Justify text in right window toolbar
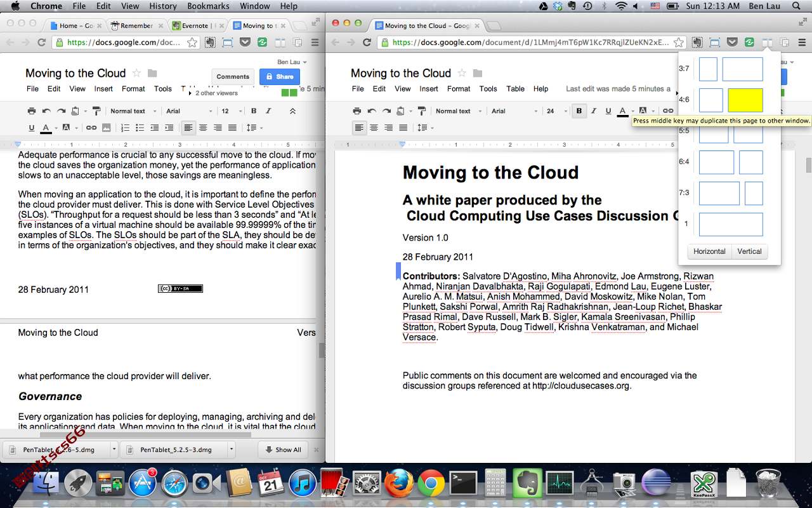812x508 pixels. pos(403,128)
